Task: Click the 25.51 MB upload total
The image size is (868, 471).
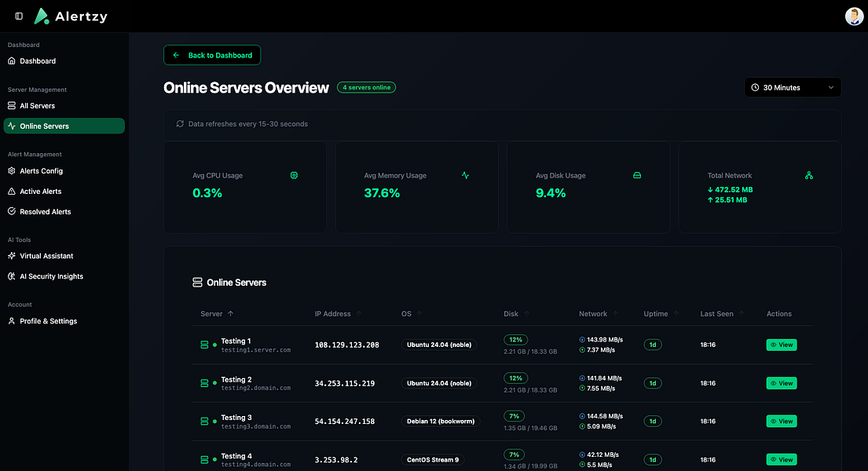Action: click(727, 200)
